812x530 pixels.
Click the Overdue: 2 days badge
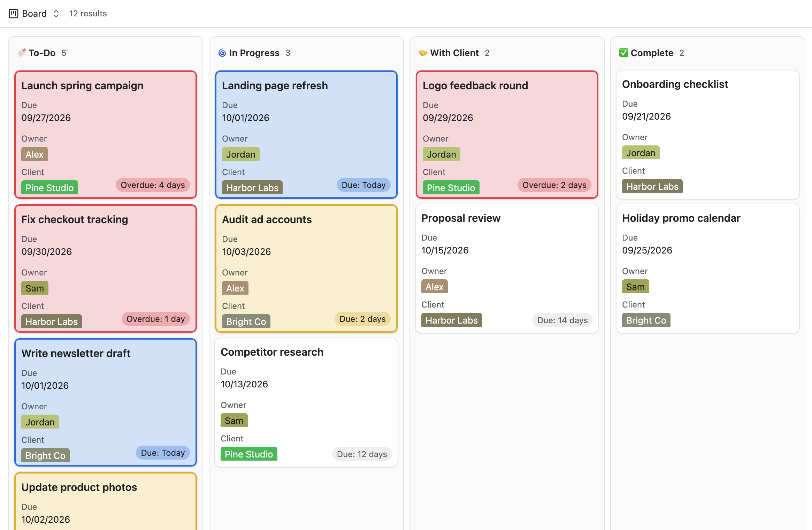click(554, 185)
